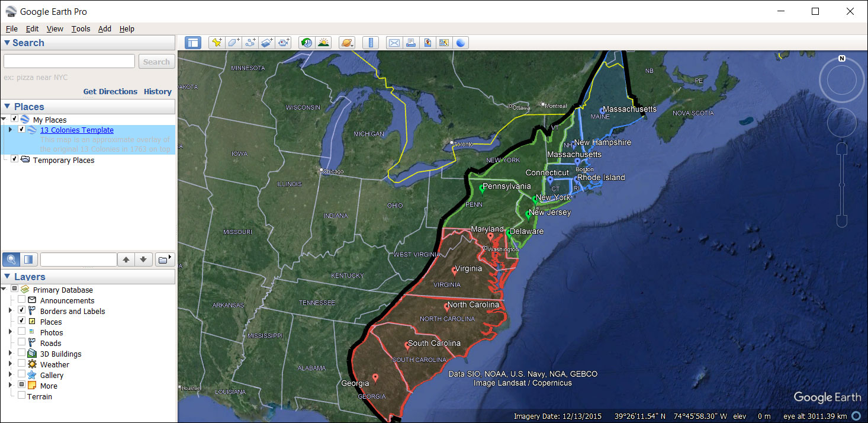
Task: Click the Places panel filter input field
Action: [78, 259]
